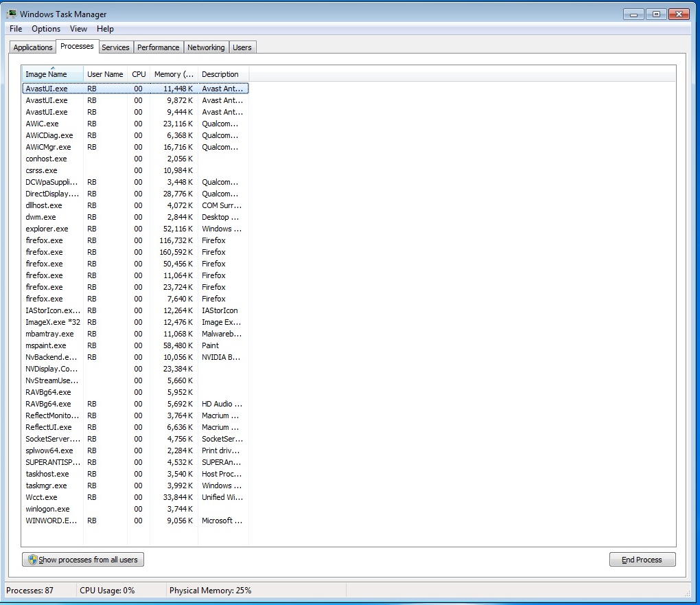The image size is (700, 605).
Task: Click the Processes: 87 status entry
Action: click(x=30, y=591)
